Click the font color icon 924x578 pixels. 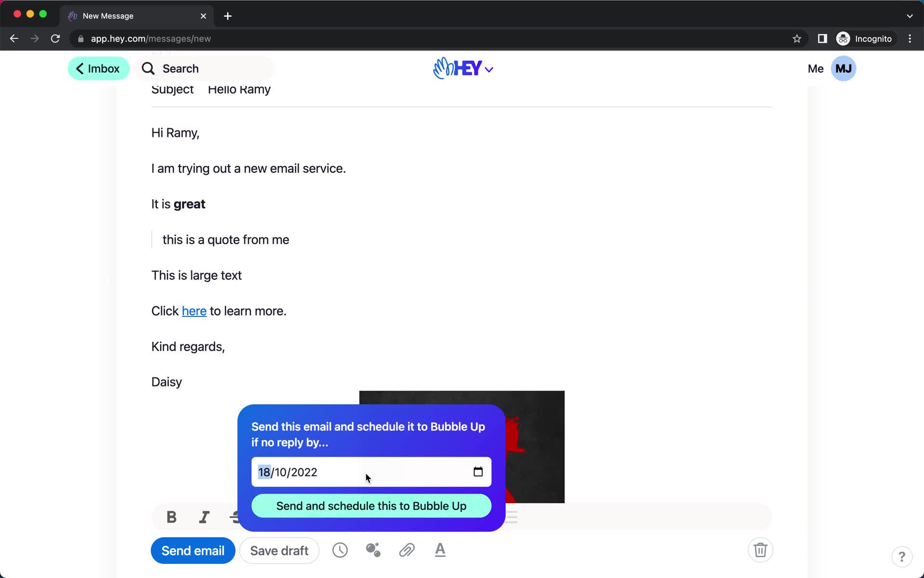click(x=440, y=550)
